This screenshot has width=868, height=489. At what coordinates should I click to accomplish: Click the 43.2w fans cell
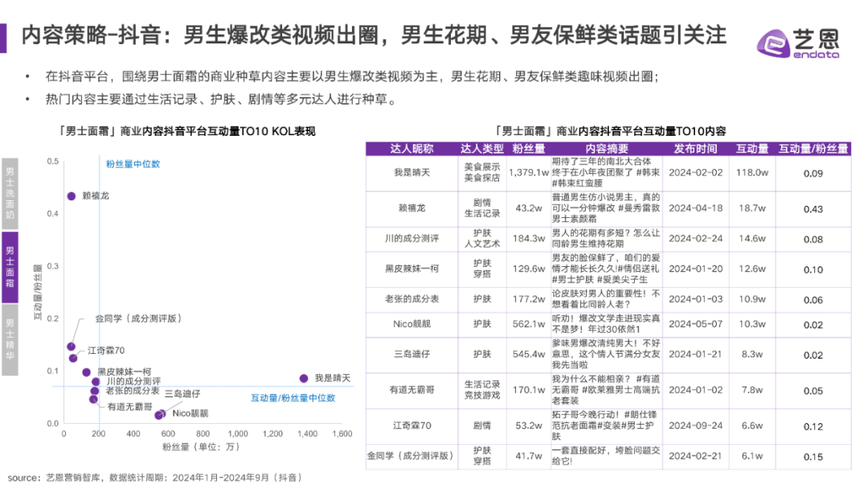pyautogui.click(x=529, y=208)
